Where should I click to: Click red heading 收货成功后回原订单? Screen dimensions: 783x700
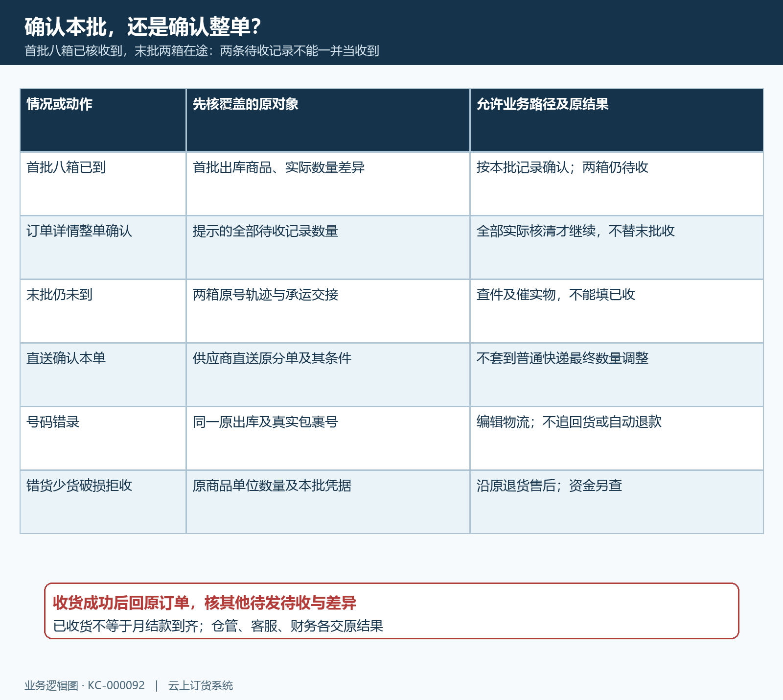click(121, 603)
